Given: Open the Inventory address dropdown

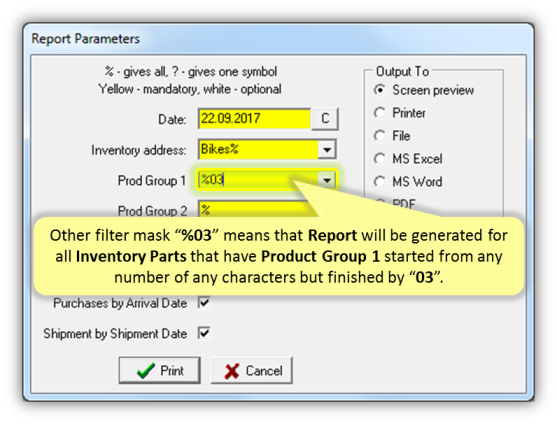Looking at the screenshot, I should coord(327,150).
